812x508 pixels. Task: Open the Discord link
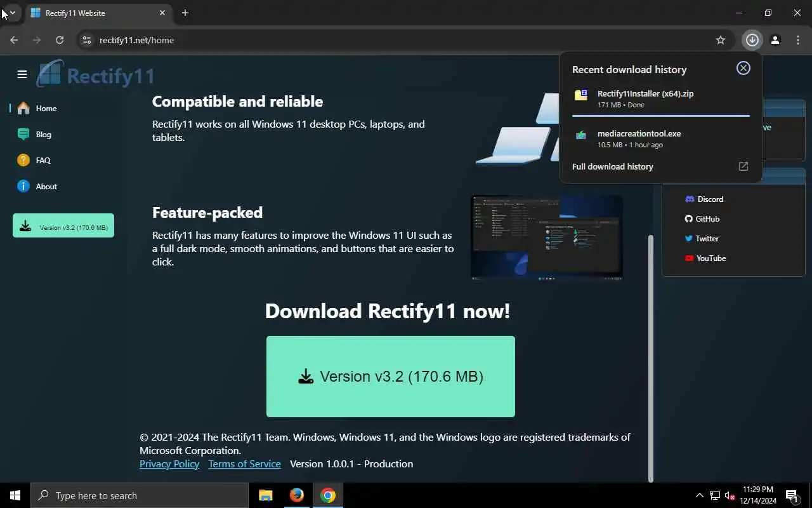704,199
